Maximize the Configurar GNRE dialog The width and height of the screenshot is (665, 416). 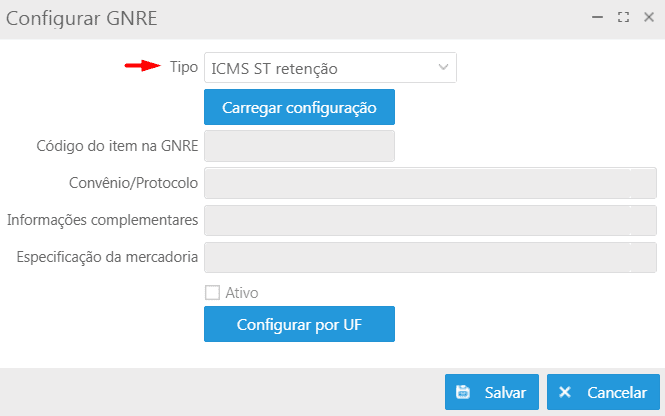click(x=623, y=17)
